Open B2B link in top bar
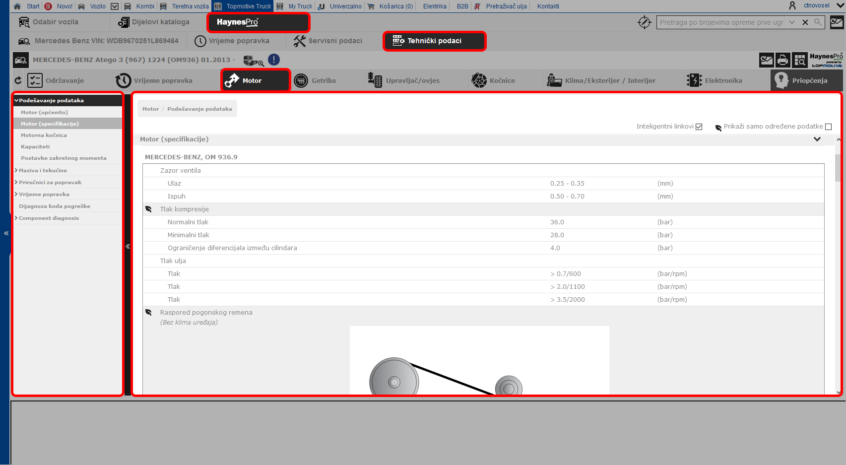846x465 pixels. click(x=462, y=6)
